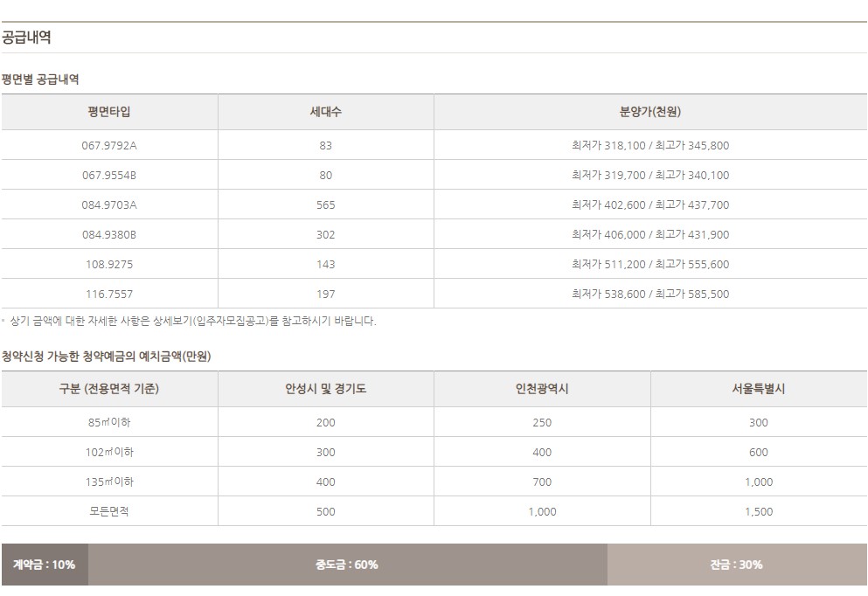Select price row 최저가 402,600 / 최고가 437,700
The image size is (868, 596).
tap(649, 205)
